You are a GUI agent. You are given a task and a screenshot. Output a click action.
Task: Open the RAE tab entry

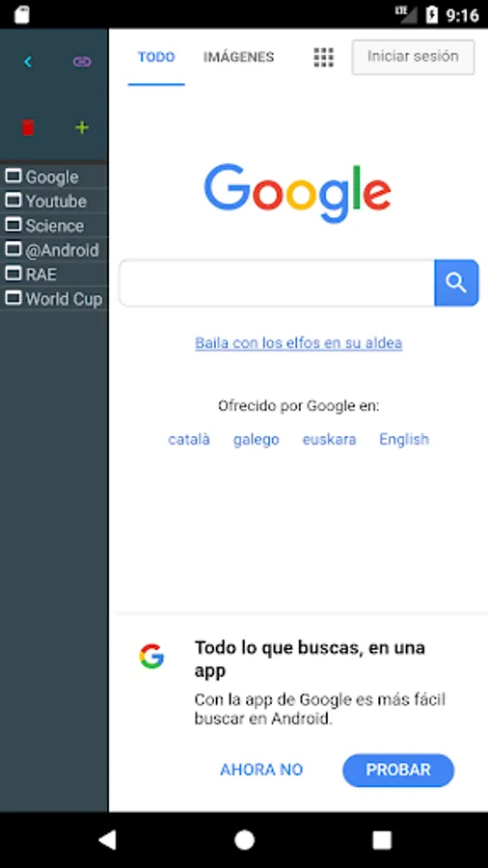click(54, 274)
